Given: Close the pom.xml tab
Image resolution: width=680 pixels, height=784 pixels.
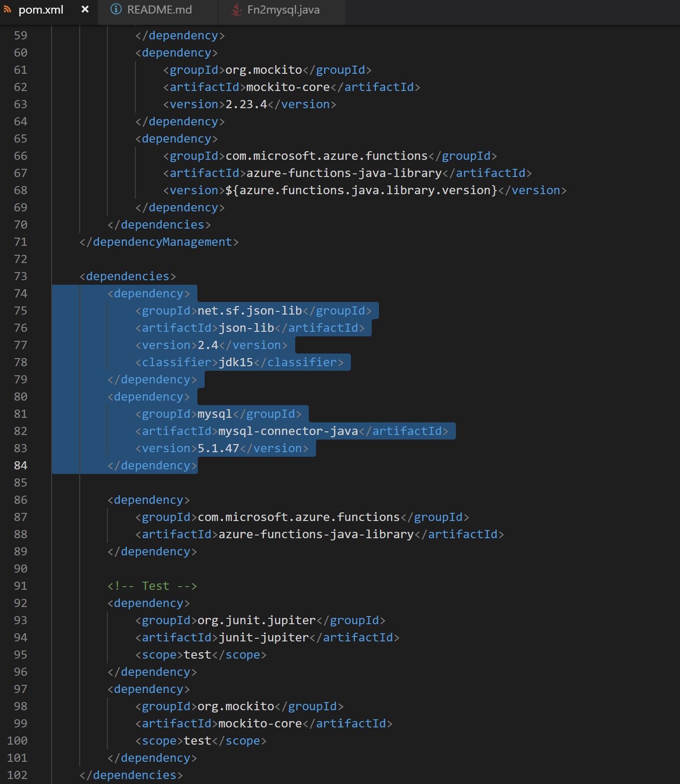Looking at the screenshot, I should [x=85, y=10].
